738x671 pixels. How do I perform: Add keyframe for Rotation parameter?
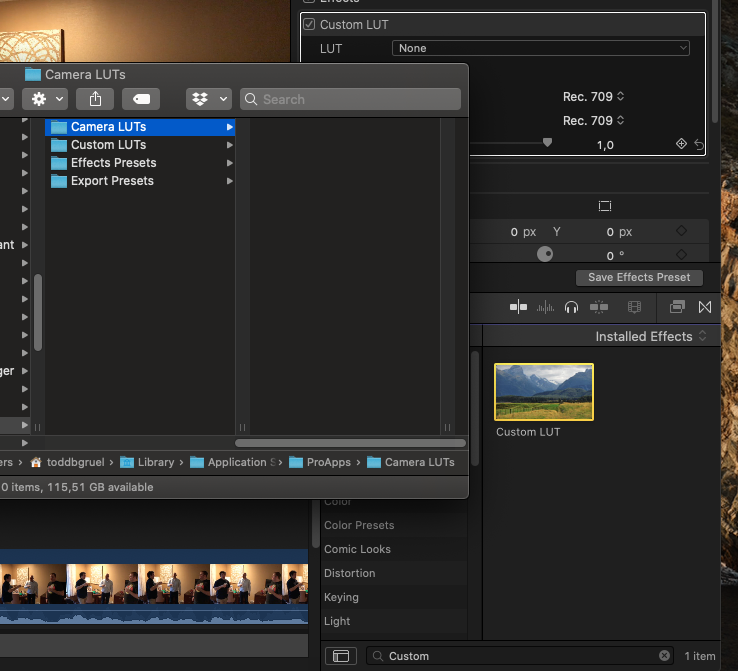click(x=681, y=255)
